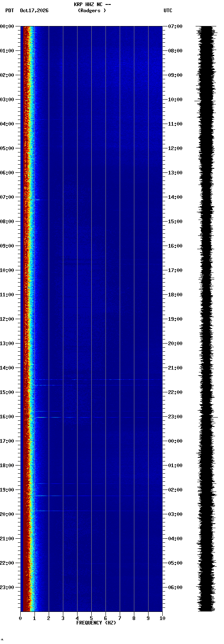Viewport: 224px width, 644px height.
Task: Click the Oct17,2026 date label
Action: 34,11
